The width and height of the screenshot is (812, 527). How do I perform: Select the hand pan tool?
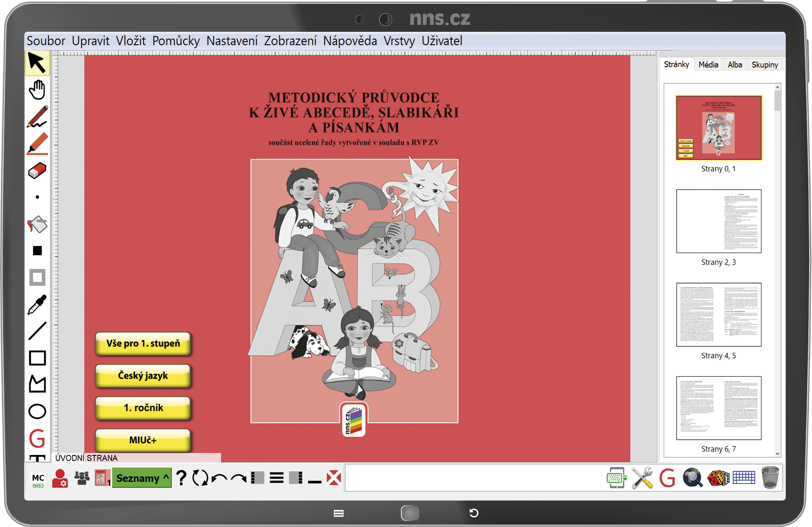pyautogui.click(x=37, y=90)
